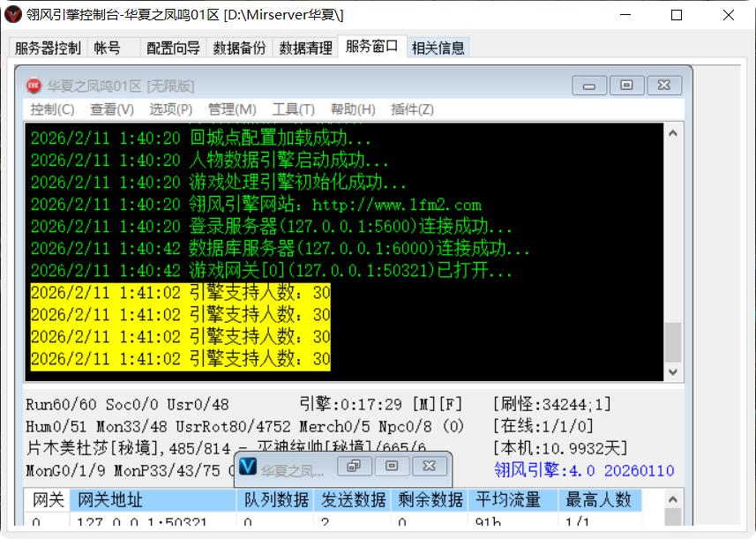Screen dimensions: 756x539
Task: Click the restore icon on the inner console window
Action: (626, 85)
